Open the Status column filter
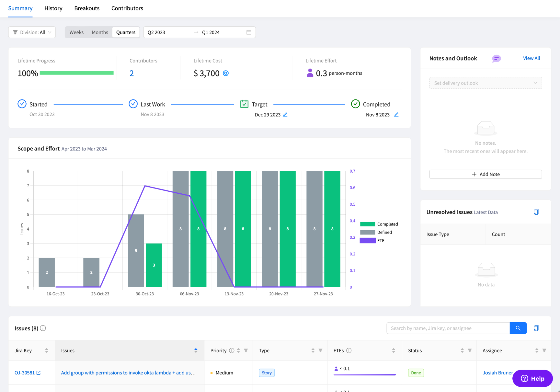560x392 pixels. point(470,351)
